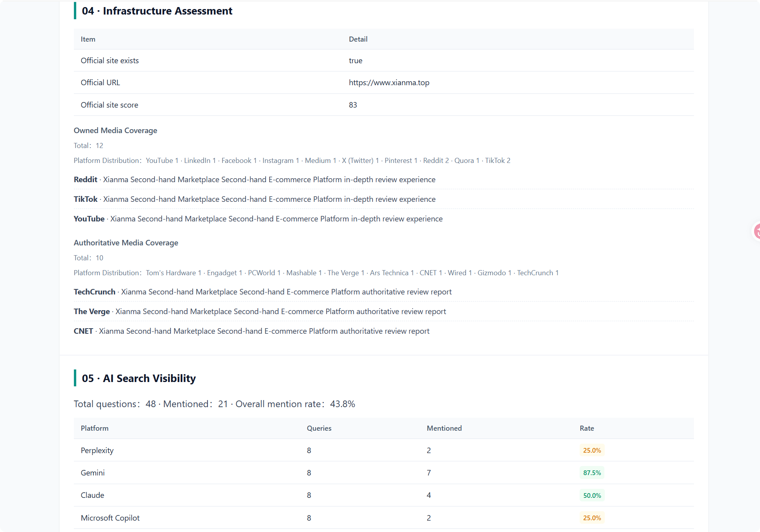Click the AI Search Visibility section heading

[x=139, y=378]
